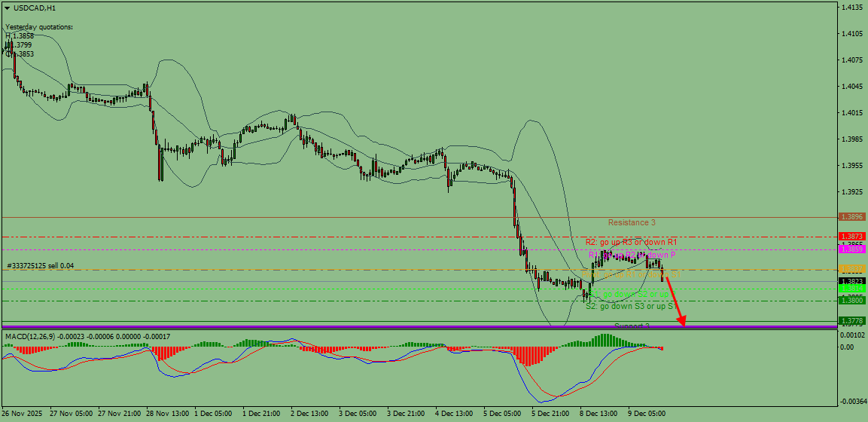Select the 'S2: go down S3 or up S1' label

tap(631, 306)
